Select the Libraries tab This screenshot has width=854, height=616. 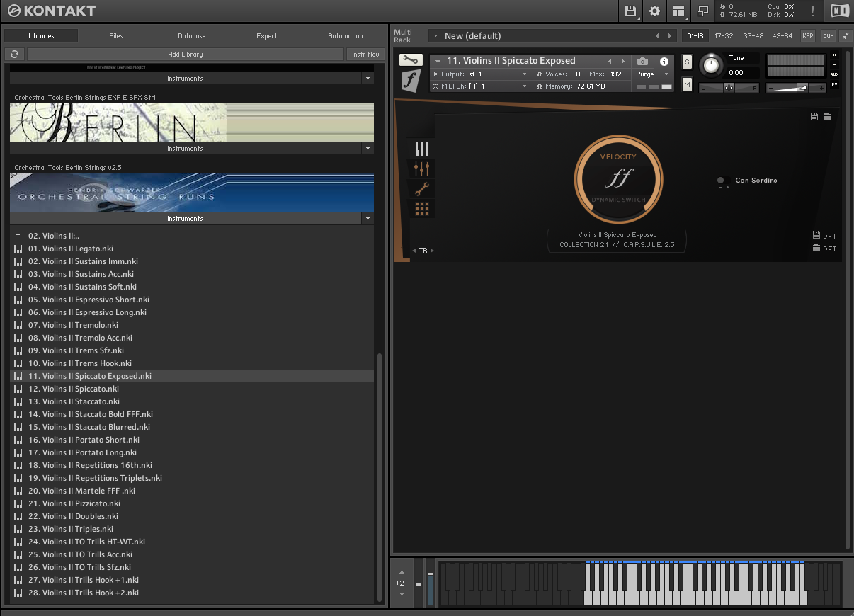tap(41, 35)
